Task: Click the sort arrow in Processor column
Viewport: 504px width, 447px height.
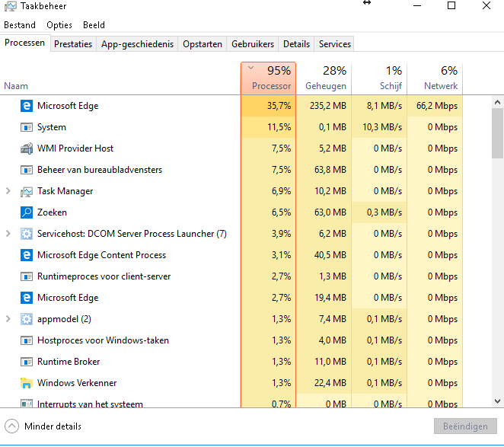Action: pyautogui.click(x=251, y=68)
